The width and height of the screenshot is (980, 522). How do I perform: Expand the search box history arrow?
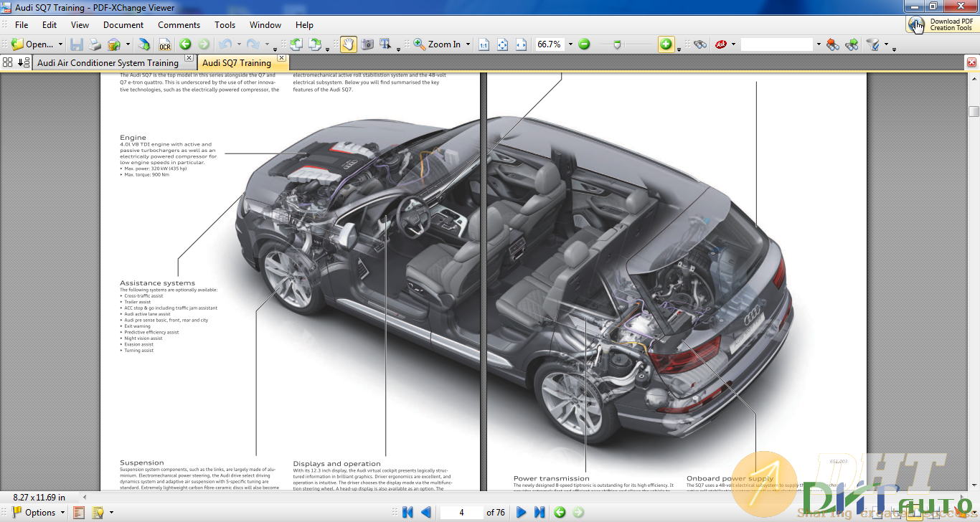pyautogui.click(x=819, y=44)
